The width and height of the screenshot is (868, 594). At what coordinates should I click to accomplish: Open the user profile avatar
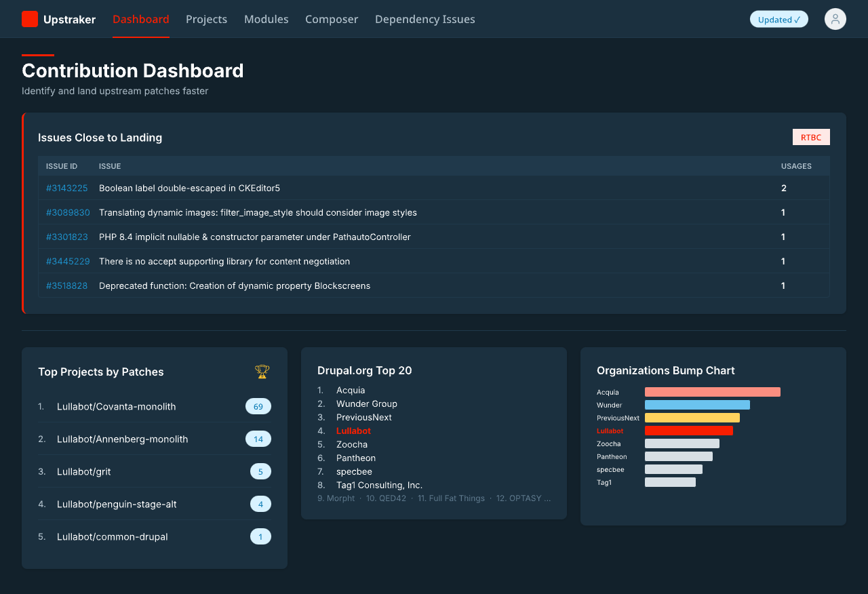[x=835, y=19]
